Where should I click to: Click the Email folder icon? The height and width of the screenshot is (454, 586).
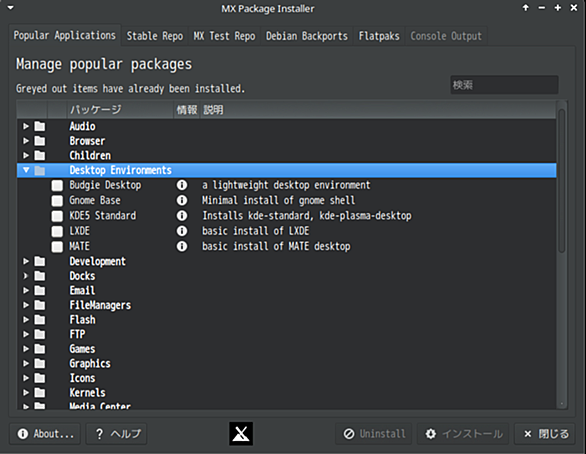pyautogui.click(x=40, y=290)
